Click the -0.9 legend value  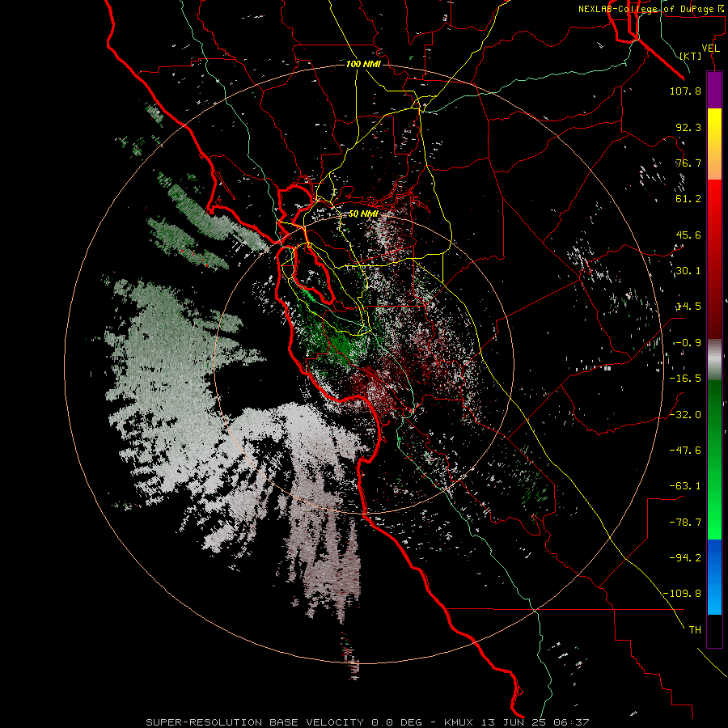coord(688,343)
